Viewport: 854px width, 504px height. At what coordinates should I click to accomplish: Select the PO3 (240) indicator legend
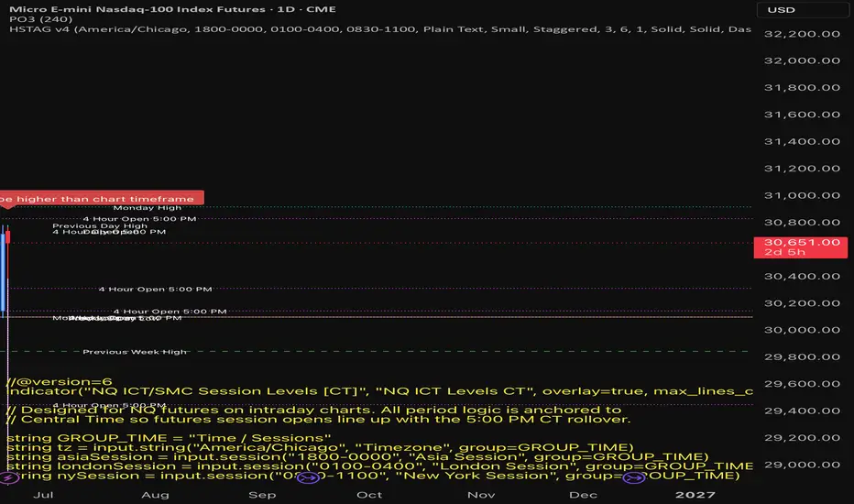pyautogui.click(x=41, y=19)
